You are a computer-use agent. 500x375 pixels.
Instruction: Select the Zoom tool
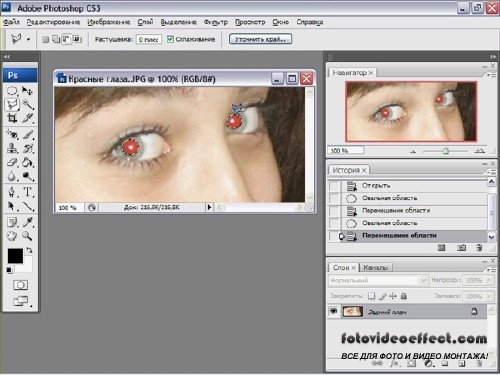tap(27, 236)
